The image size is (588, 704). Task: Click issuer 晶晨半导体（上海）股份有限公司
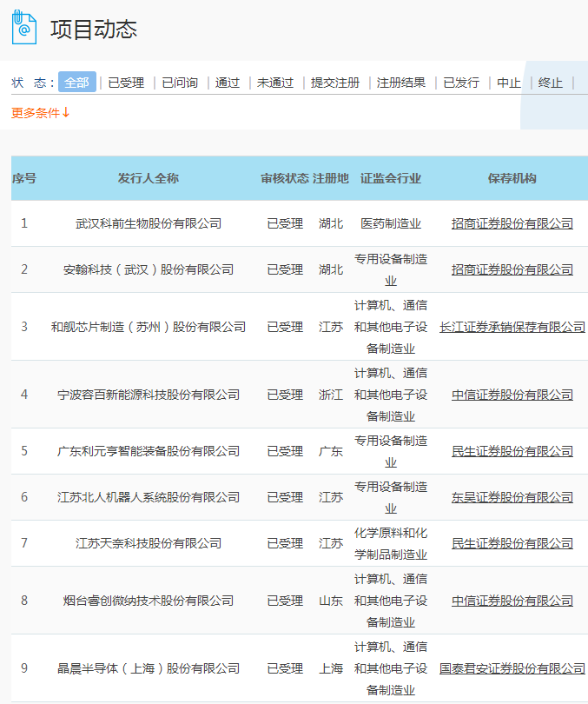(x=149, y=668)
